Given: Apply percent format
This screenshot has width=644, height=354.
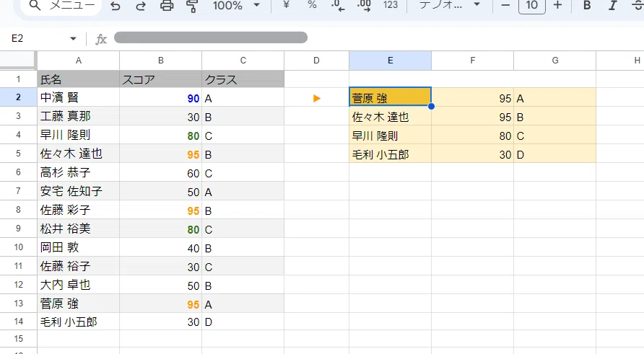Looking at the screenshot, I should click(x=312, y=5).
